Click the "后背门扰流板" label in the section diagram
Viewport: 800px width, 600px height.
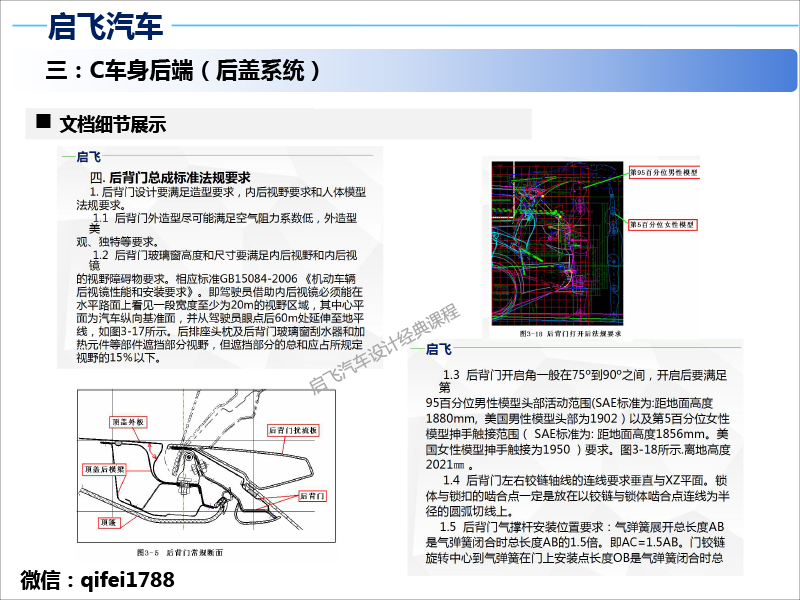pos(293,431)
